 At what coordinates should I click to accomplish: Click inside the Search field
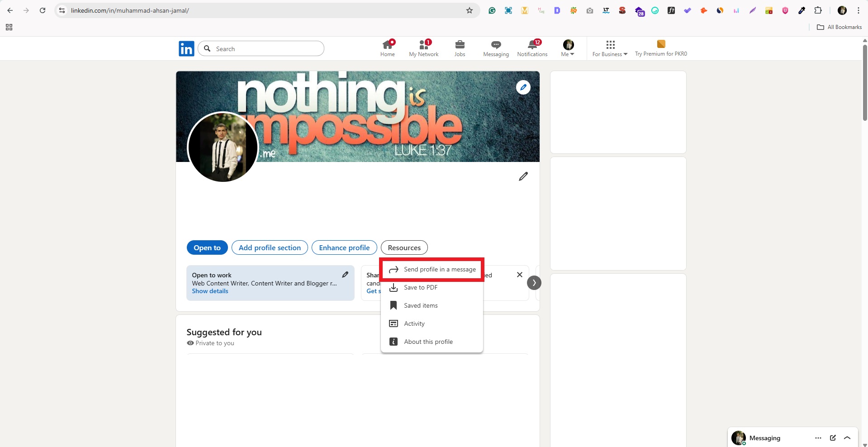261,48
